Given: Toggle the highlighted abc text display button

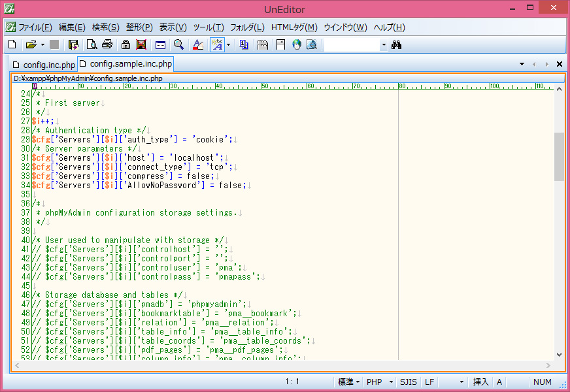Looking at the screenshot, I should coord(216,45).
